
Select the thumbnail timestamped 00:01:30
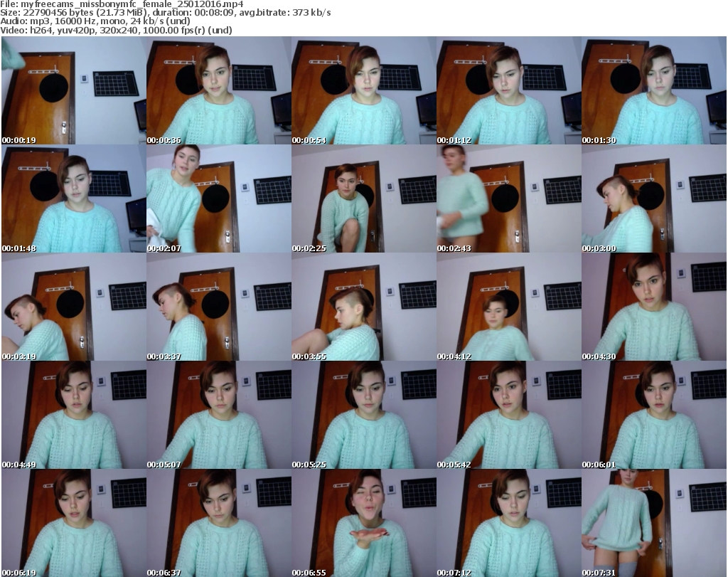(654, 90)
